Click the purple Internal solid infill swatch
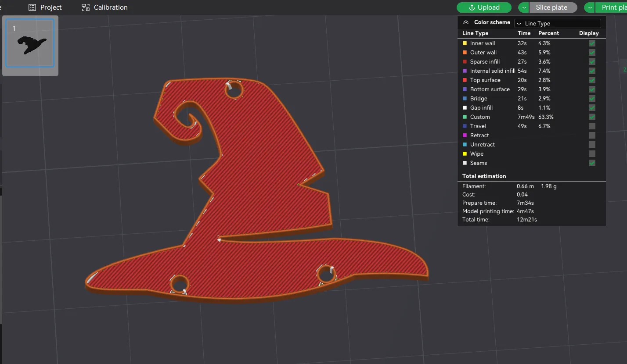 [x=465, y=71]
